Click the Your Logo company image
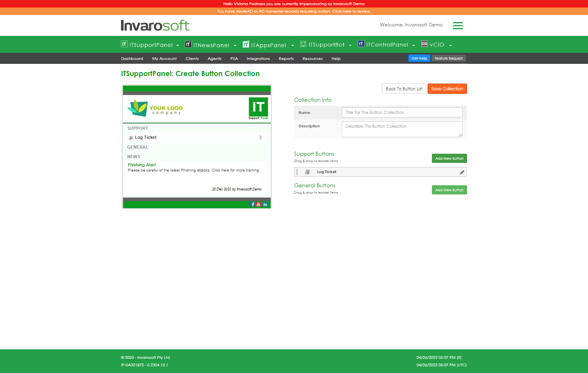Image resolution: width=588 pixels, height=373 pixels. coord(155,108)
